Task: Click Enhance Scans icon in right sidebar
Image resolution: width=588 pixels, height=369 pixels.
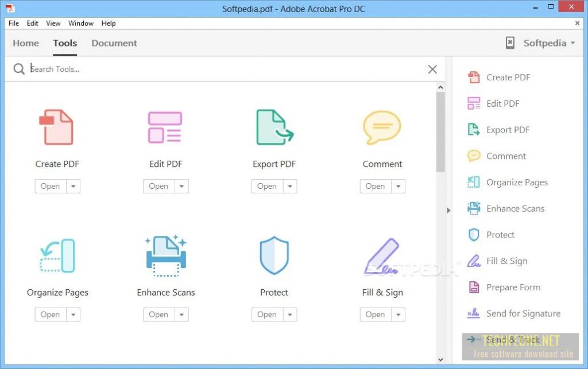Action: coord(474,208)
